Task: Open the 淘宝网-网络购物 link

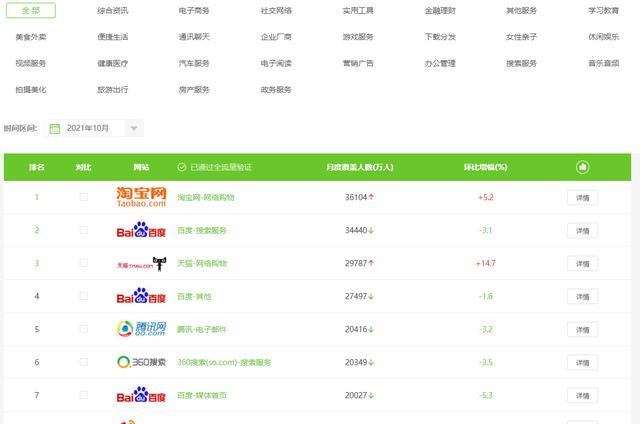Action: coord(206,198)
